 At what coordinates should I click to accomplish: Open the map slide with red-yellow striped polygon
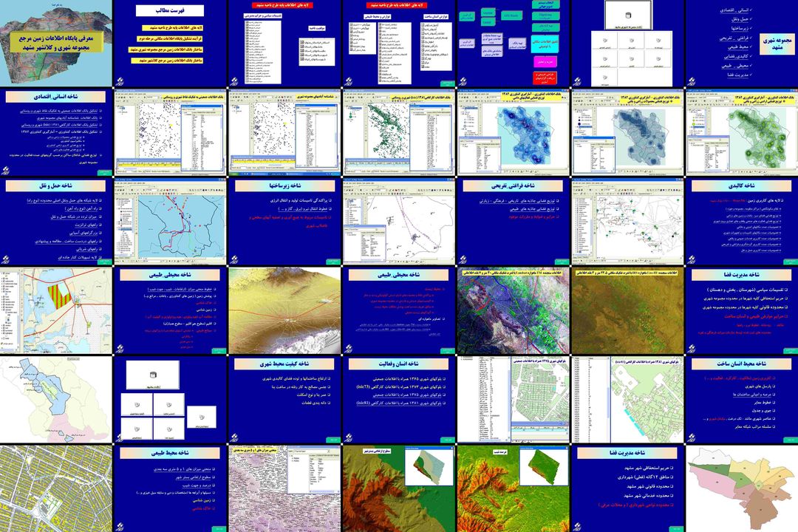tap(56, 310)
